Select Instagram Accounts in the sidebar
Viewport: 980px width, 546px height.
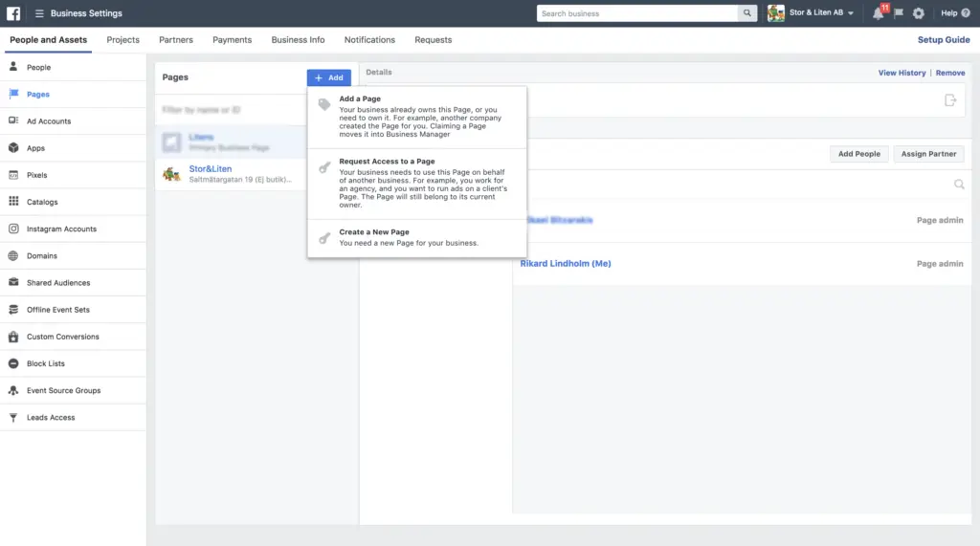[x=61, y=229]
